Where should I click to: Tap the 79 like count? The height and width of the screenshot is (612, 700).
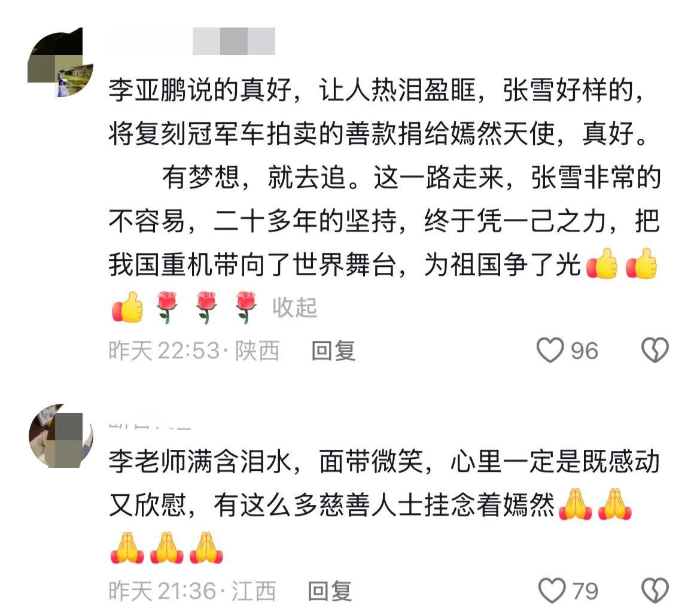[x=585, y=591]
